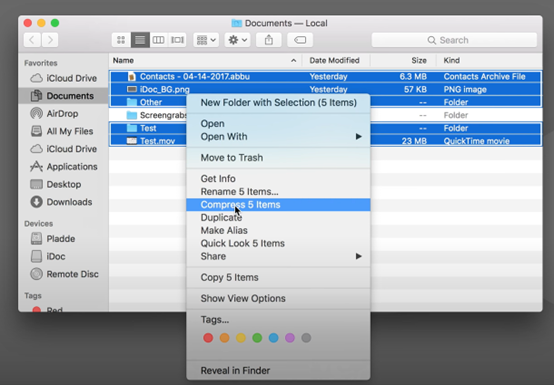Image resolution: width=554 pixels, height=385 pixels.
Task: Select the iCloud Drive entry below All My Files
Action: coord(64,149)
